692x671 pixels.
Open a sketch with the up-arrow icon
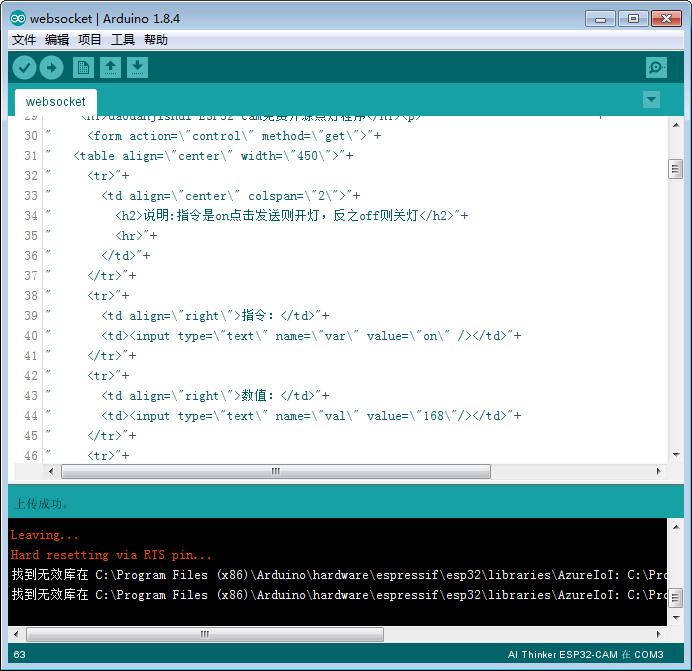(x=110, y=68)
